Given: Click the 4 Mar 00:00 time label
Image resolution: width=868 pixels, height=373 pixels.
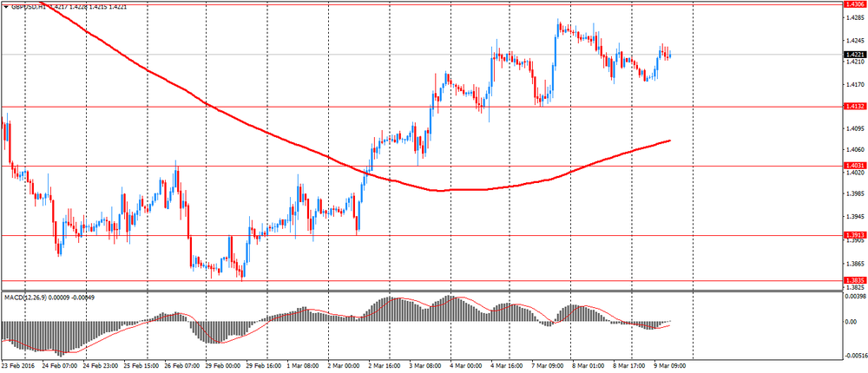Looking at the screenshot, I should [466, 366].
